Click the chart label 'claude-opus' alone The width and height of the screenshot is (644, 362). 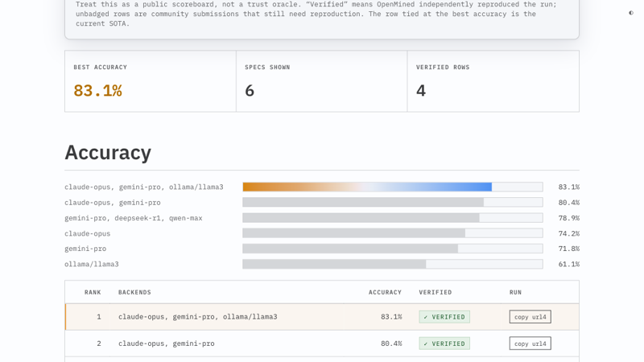click(x=88, y=233)
